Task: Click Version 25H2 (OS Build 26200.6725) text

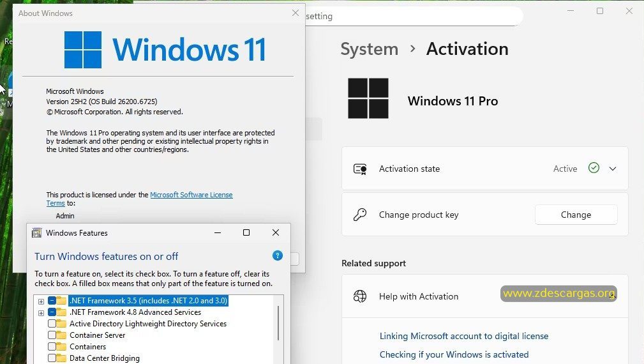Action: pyautogui.click(x=101, y=102)
